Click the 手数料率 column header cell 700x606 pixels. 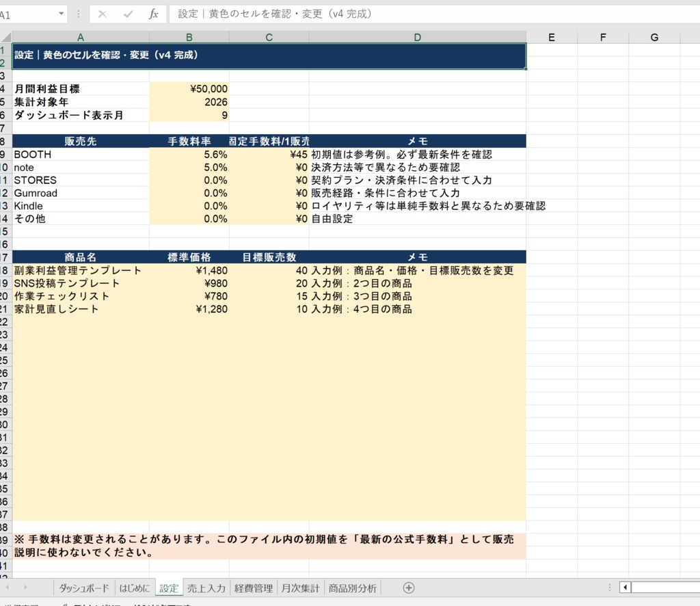click(189, 141)
